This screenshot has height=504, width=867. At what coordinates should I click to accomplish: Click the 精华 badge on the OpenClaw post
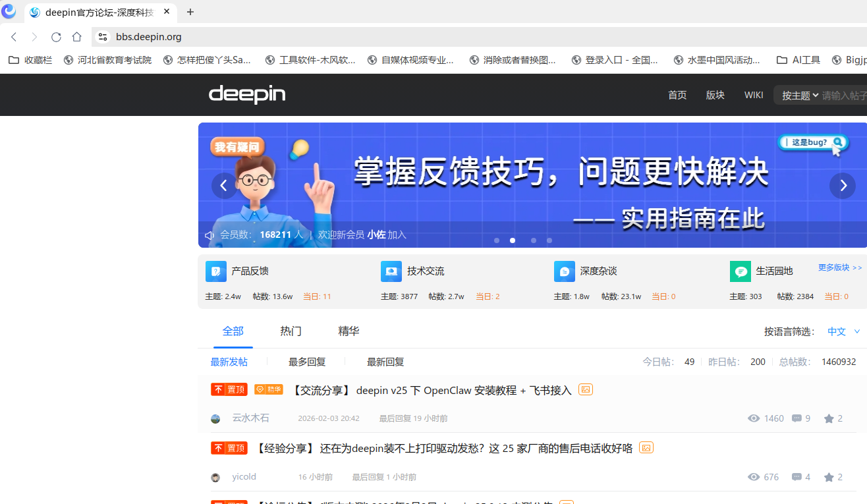(269, 389)
